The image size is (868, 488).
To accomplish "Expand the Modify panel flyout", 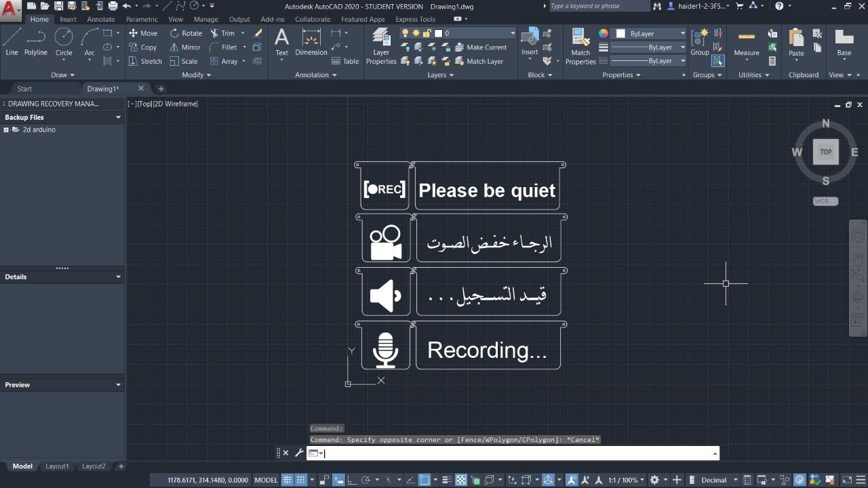I will click(197, 75).
